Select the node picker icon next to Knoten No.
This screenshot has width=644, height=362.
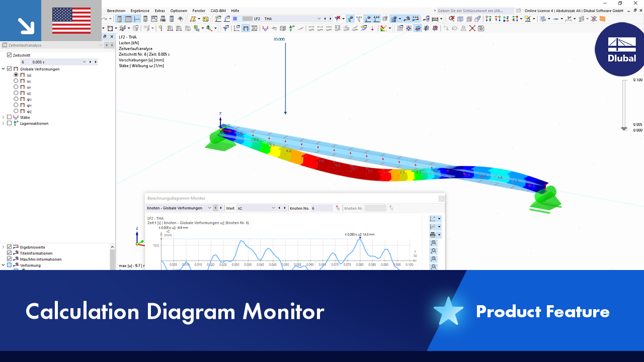[337, 208]
